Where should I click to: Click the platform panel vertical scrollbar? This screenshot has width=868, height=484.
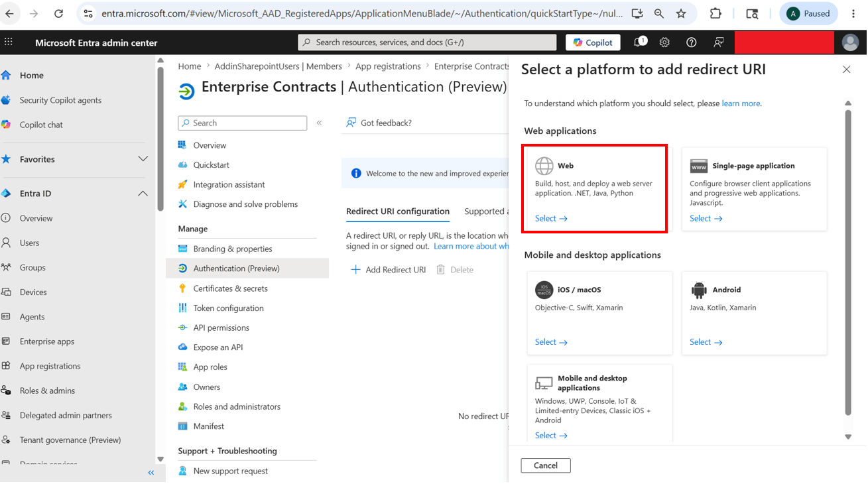coord(848,263)
